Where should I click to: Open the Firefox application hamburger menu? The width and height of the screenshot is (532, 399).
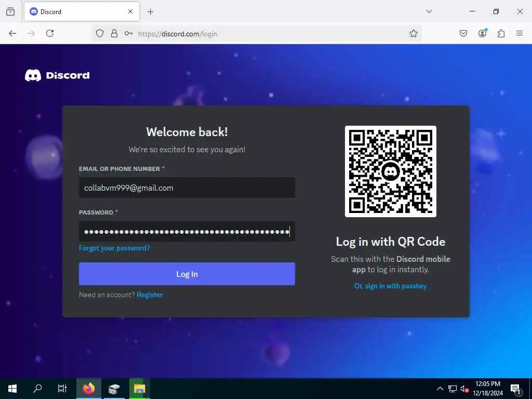point(520,33)
